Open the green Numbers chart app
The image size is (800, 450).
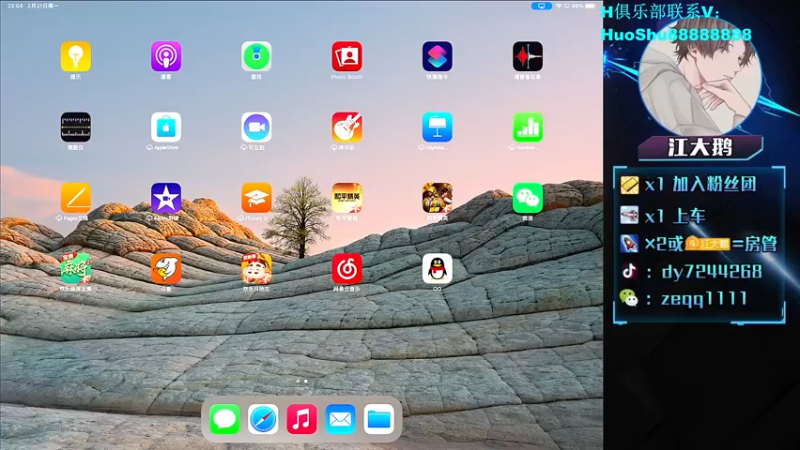click(528, 127)
